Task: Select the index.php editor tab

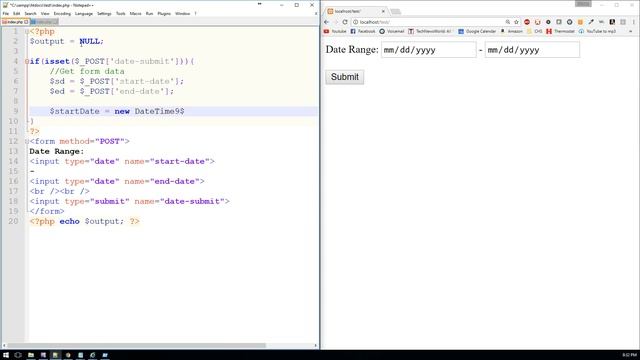Action: point(15,22)
